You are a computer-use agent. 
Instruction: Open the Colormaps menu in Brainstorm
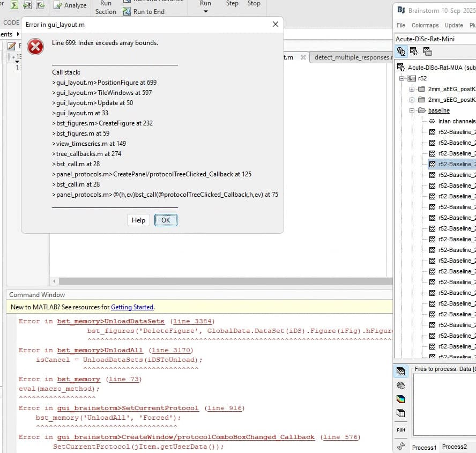[425, 25]
